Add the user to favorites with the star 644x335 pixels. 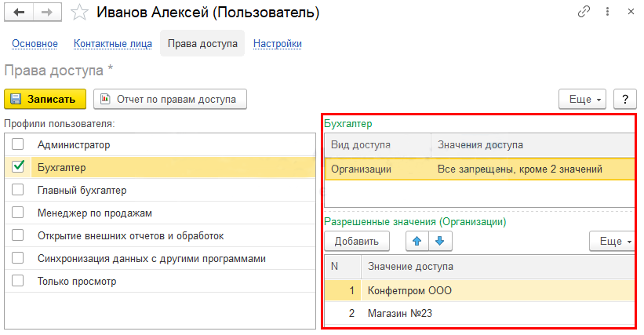[x=79, y=13]
